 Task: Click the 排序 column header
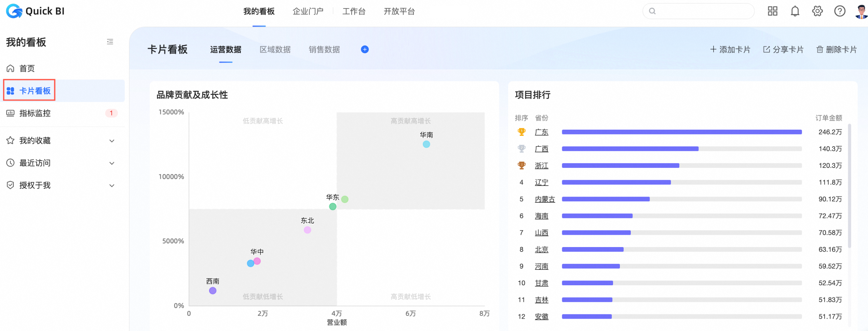[x=521, y=118]
